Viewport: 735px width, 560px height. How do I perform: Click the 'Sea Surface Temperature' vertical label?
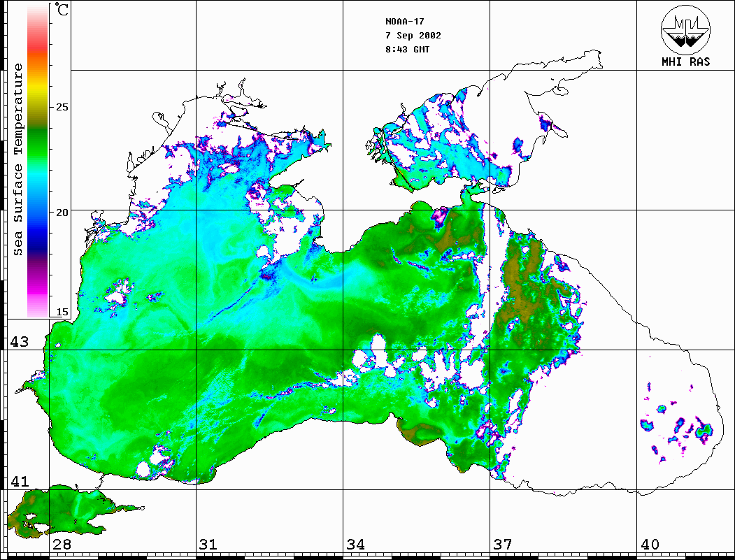tap(17, 159)
